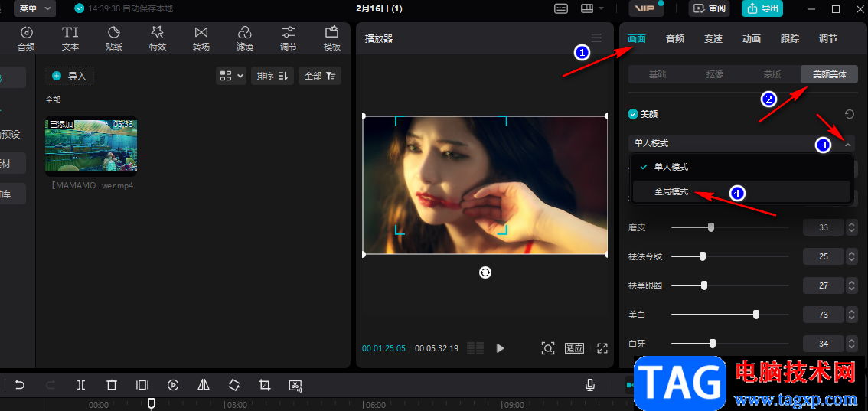Click the VIP button

tap(644, 8)
